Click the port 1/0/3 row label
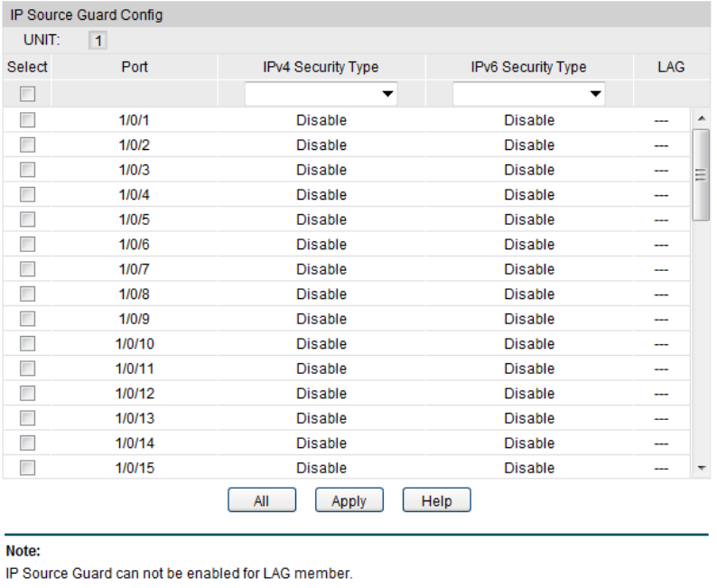717x588 pixels. pyautogui.click(x=135, y=170)
